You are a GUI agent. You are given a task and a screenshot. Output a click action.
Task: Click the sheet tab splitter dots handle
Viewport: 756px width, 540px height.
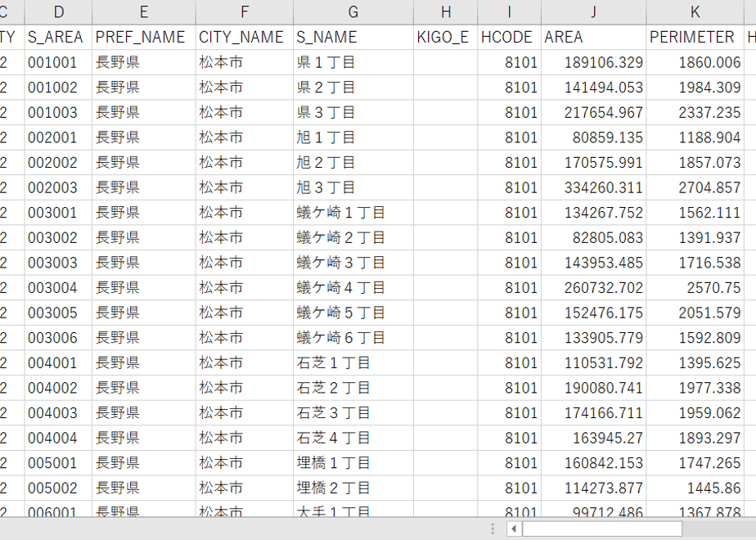pos(493,529)
